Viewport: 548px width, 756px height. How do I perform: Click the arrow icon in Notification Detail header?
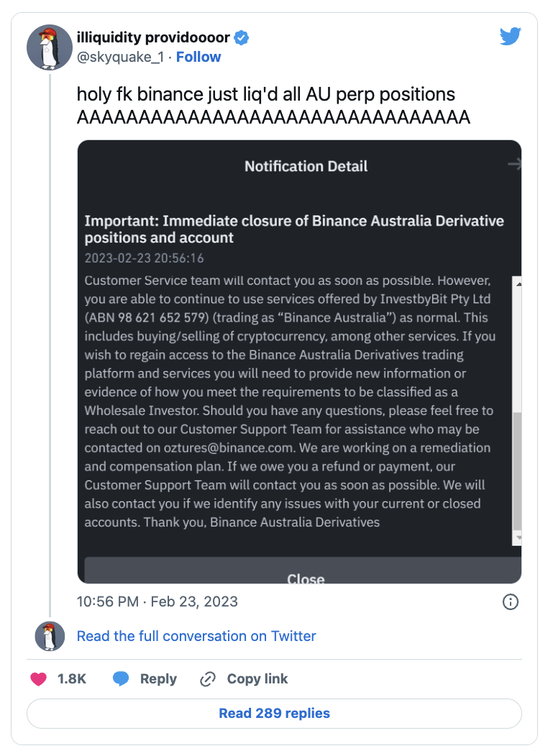[513, 165]
